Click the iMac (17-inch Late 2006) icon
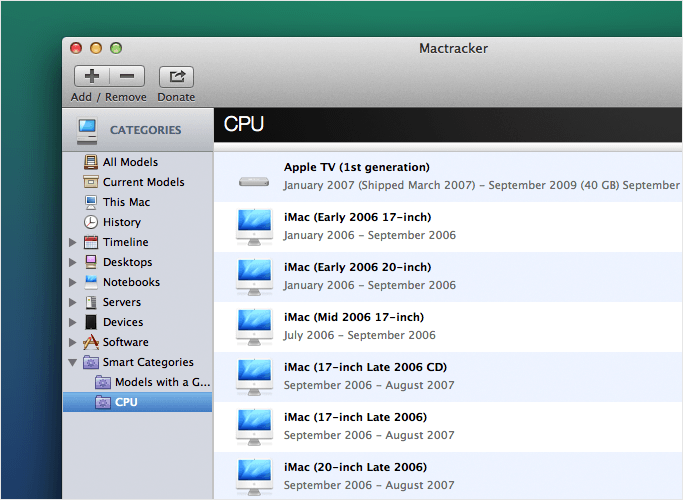Image resolution: width=683 pixels, height=500 pixels. coord(254,427)
